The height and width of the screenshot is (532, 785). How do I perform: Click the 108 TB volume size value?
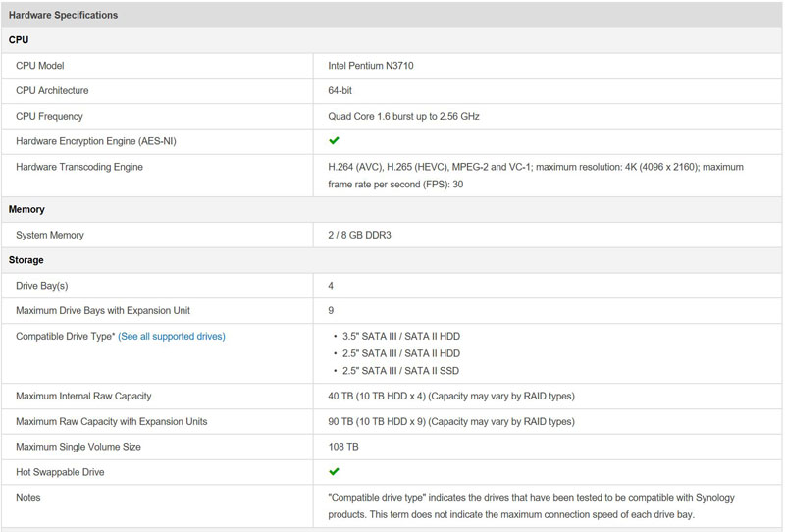tap(343, 448)
